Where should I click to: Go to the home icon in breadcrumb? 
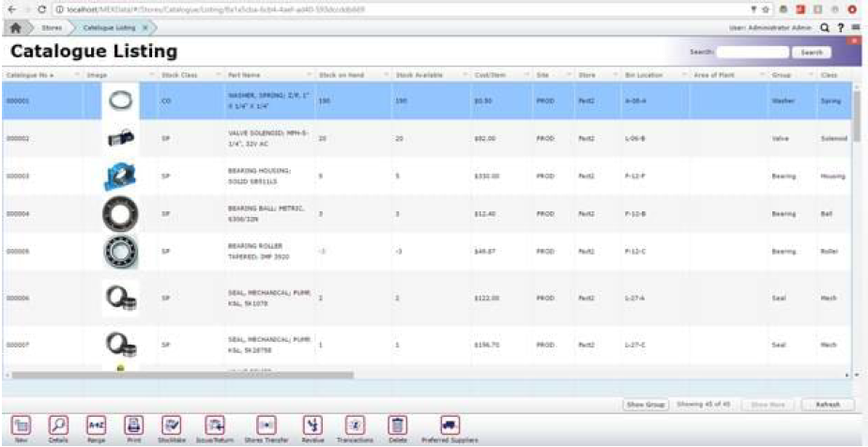15,28
